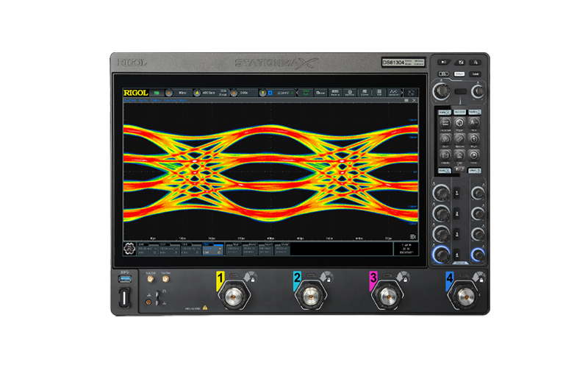The image size is (588, 368).
Task: Select vertical channel button 1 between the knobs
Action: pos(458,194)
